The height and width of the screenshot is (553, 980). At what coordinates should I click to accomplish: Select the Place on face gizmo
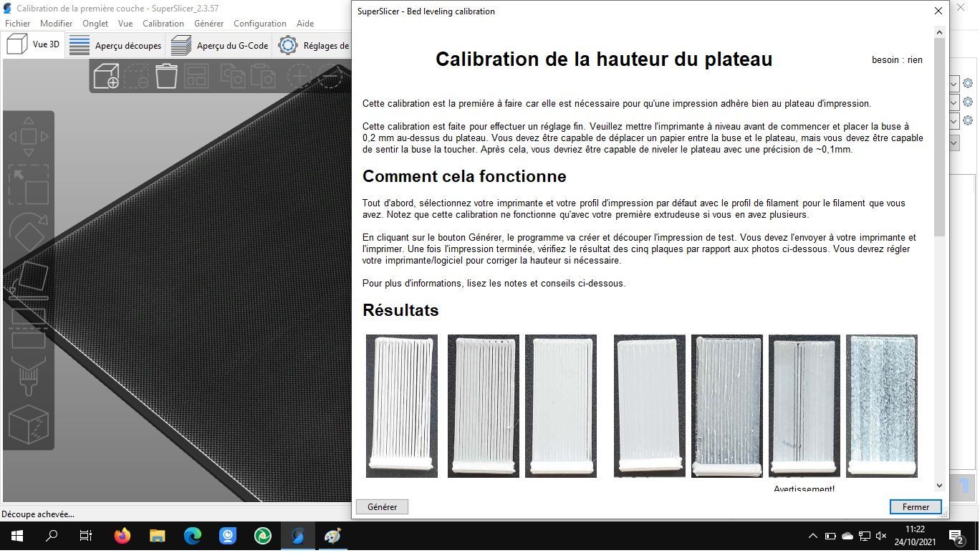(x=29, y=281)
